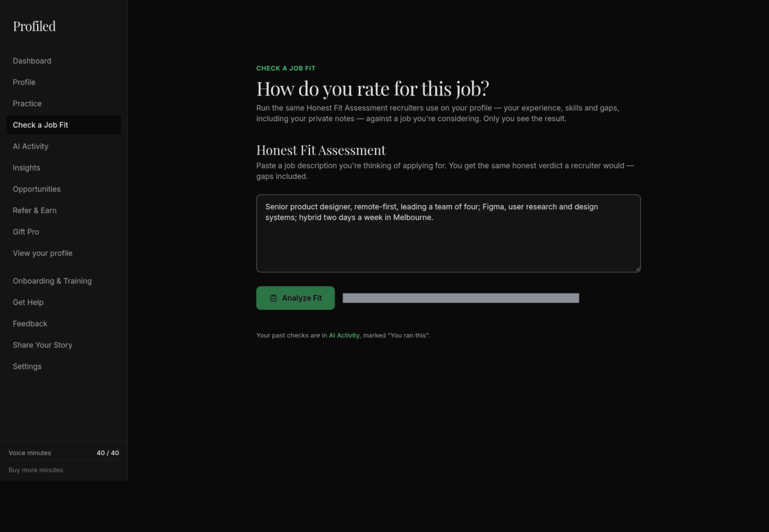769x532 pixels.
Task: Open the Dashboard page
Action: (x=32, y=61)
